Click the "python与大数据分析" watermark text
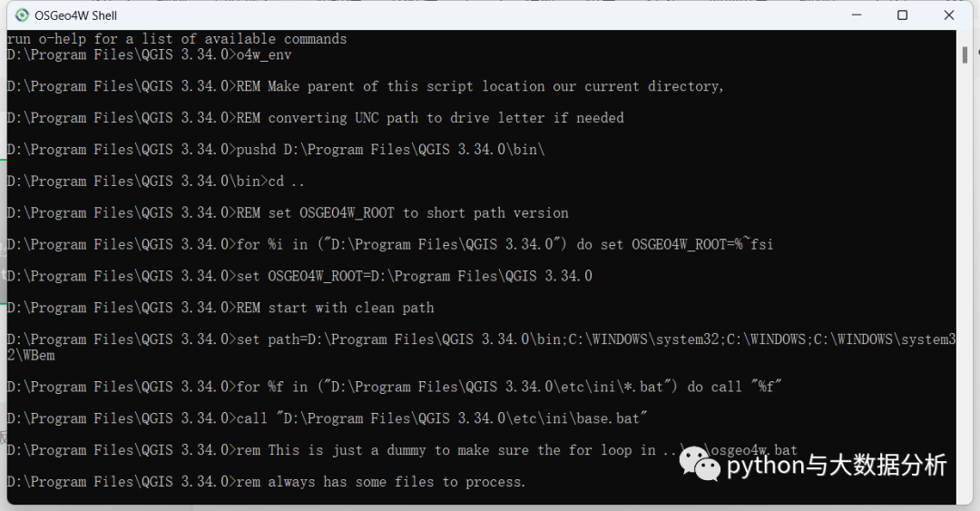 [837, 466]
